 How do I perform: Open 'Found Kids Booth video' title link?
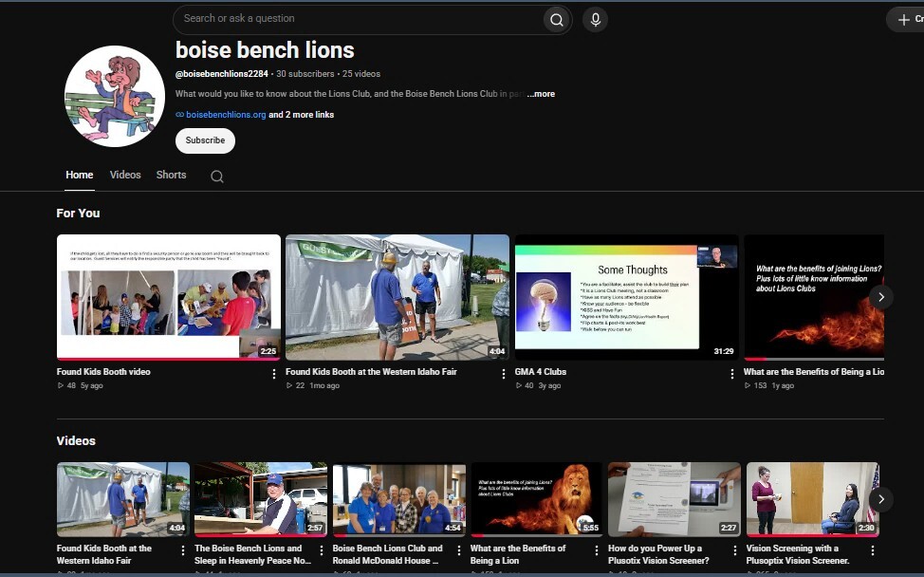click(103, 372)
